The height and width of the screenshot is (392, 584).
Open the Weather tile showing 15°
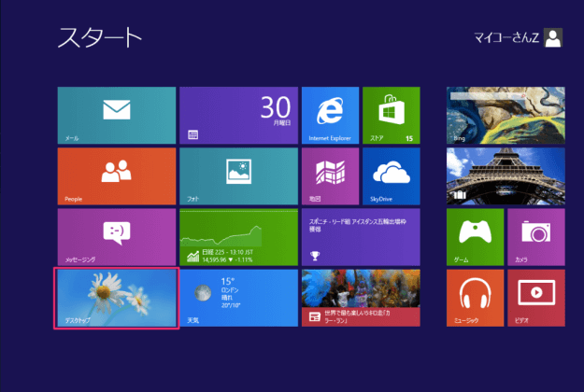pyautogui.click(x=238, y=298)
